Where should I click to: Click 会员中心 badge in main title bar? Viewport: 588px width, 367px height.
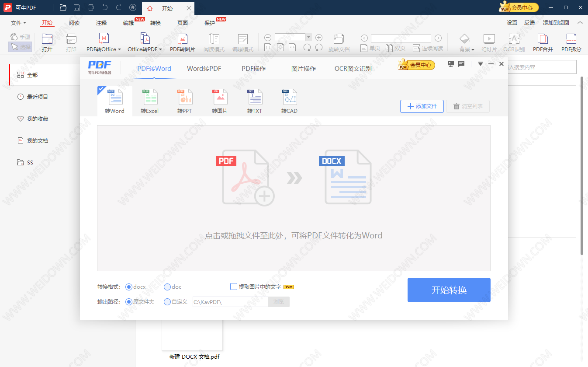[x=519, y=7]
